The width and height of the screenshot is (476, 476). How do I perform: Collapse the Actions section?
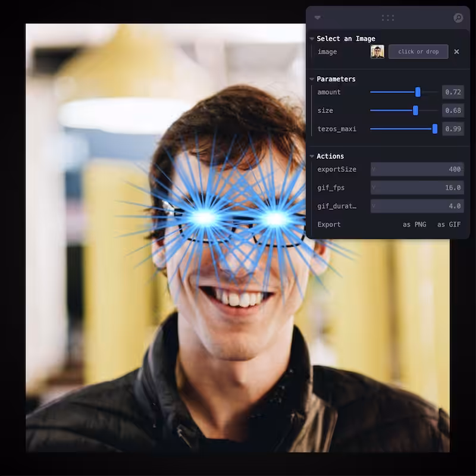312,156
